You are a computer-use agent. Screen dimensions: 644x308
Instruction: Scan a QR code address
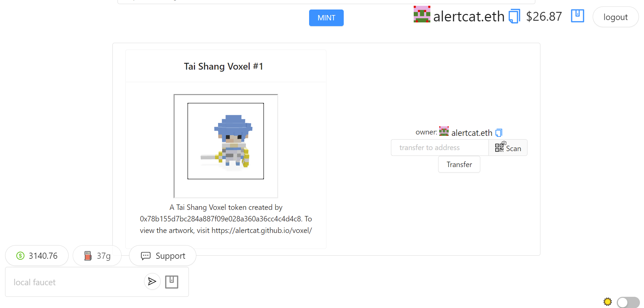tap(508, 148)
